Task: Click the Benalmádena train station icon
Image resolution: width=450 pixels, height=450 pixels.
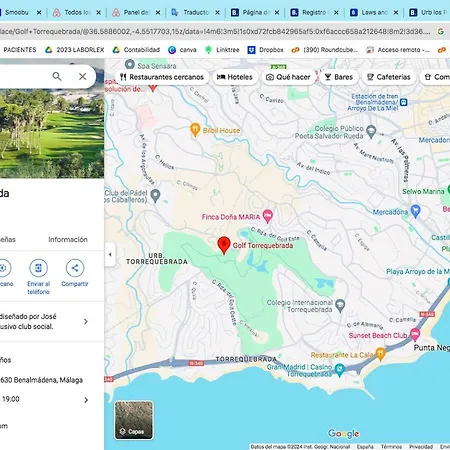Action: point(404,102)
